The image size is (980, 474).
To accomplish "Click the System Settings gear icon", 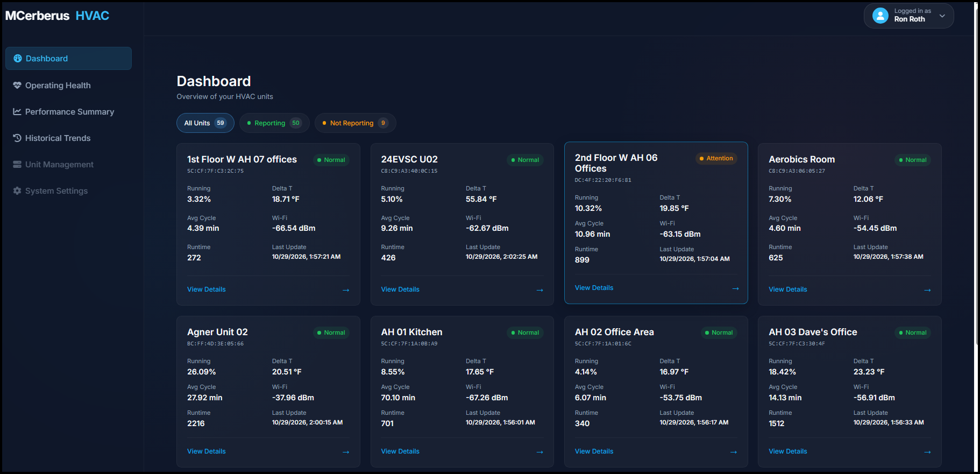I will pos(17,191).
